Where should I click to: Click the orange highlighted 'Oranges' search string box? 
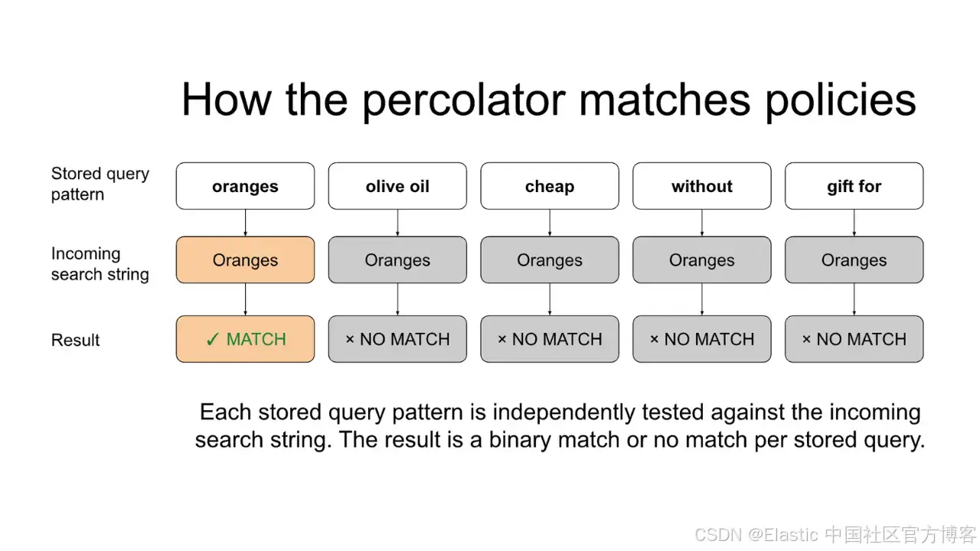pos(245,260)
